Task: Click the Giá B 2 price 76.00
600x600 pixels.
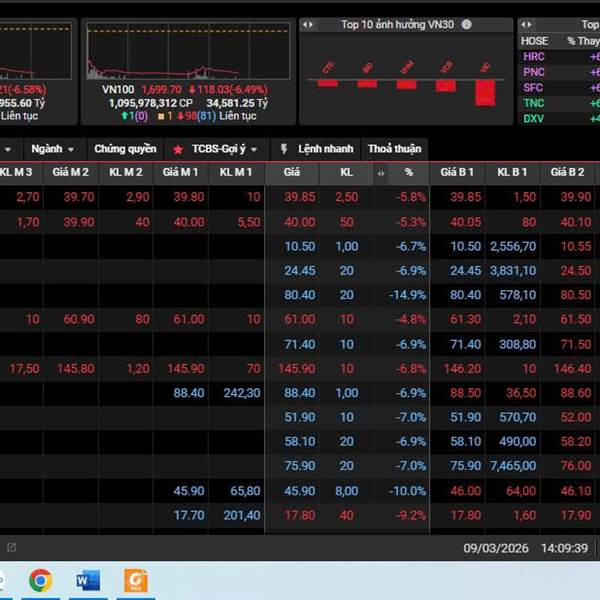Action: tap(576, 466)
